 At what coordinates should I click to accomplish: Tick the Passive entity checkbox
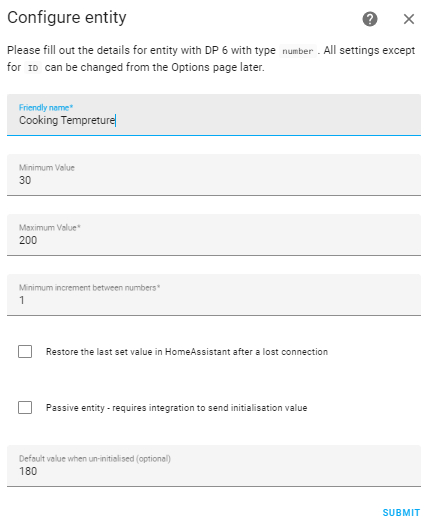[25, 407]
